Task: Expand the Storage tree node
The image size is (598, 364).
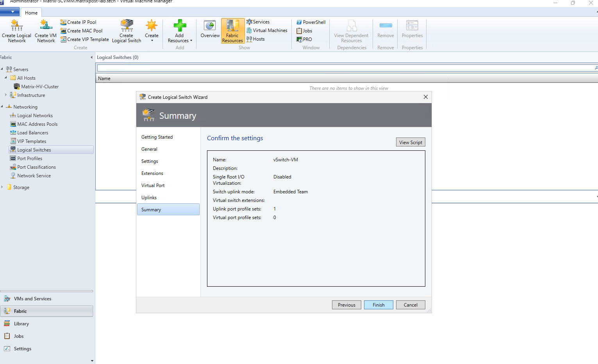Action: point(2,187)
